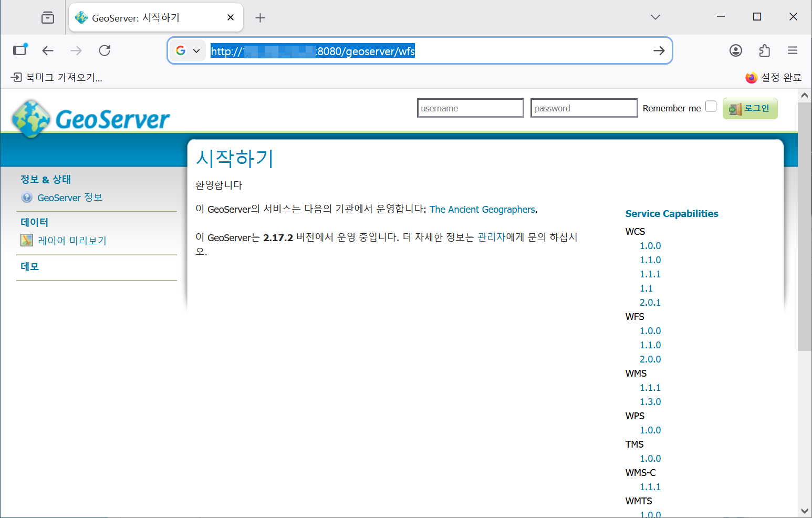This screenshot has height=518, width=812.
Task: Minimize the Firefox window
Action: tap(721, 17)
